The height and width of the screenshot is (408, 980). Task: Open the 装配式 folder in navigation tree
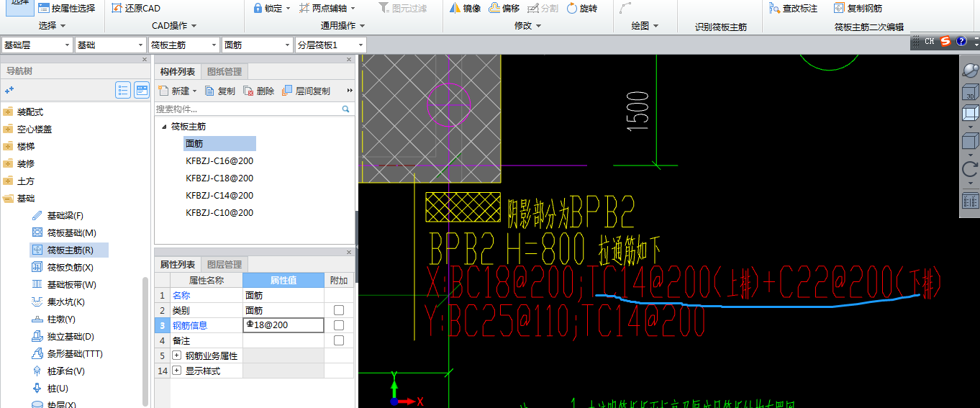(23, 112)
